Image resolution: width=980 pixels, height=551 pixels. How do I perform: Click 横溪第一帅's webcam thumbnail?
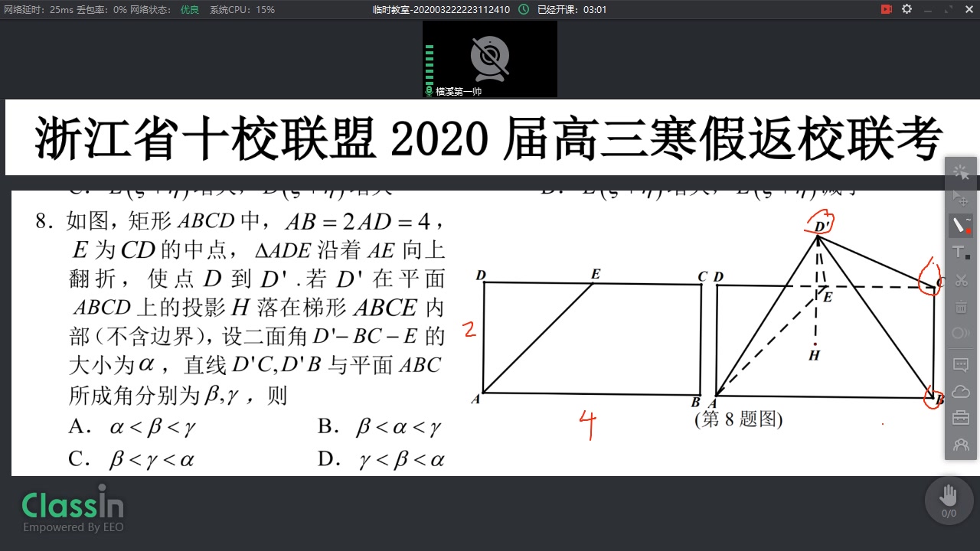pos(490,59)
